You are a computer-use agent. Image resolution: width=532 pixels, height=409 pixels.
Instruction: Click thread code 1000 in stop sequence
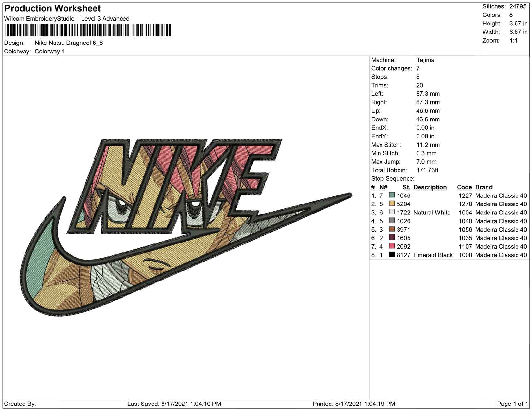[465, 255]
